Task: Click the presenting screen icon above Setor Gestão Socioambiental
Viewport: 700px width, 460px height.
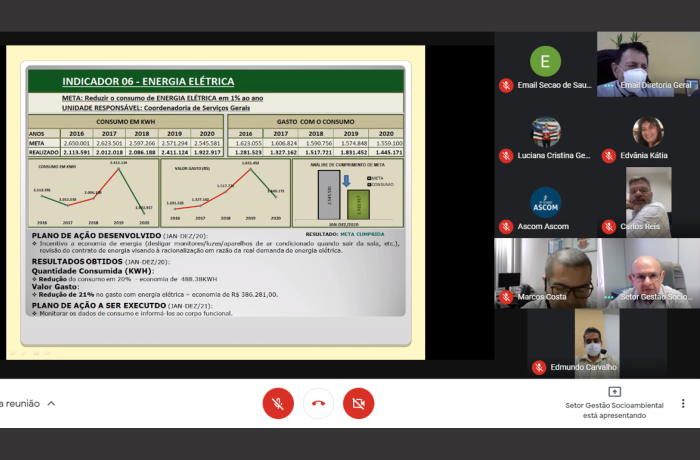Action: click(614, 392)
